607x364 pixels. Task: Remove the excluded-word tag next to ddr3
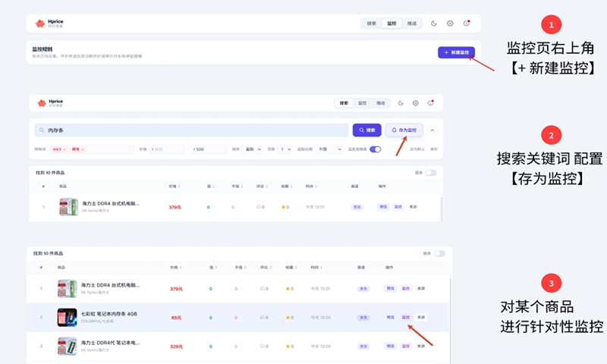pos(83,149)
